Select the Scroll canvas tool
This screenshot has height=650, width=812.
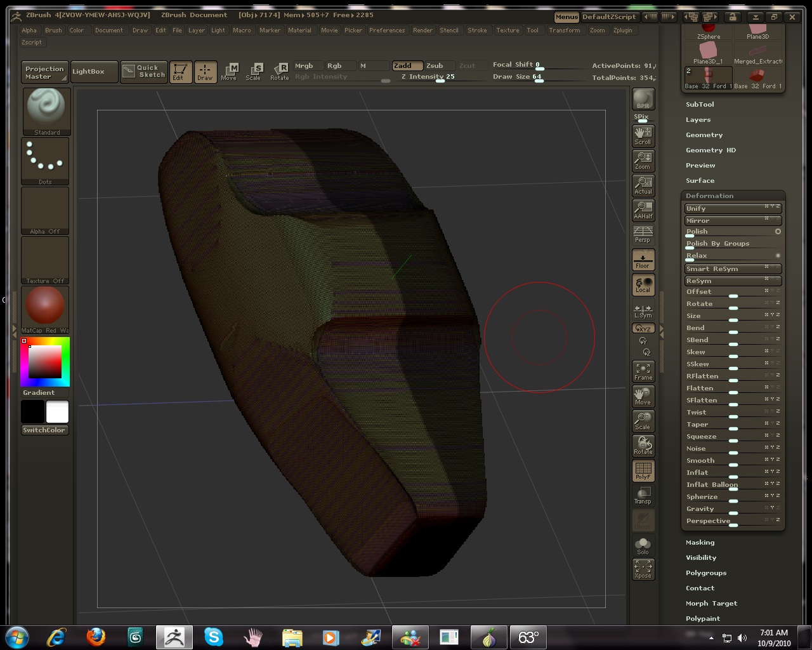coord(643,135)
